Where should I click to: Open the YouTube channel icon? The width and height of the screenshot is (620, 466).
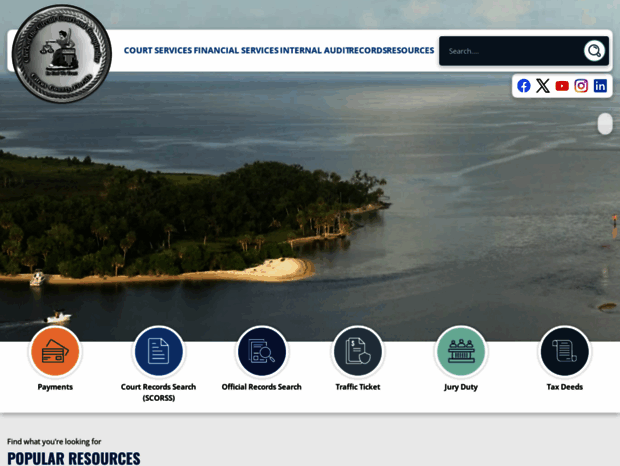(x=562, y=86)
